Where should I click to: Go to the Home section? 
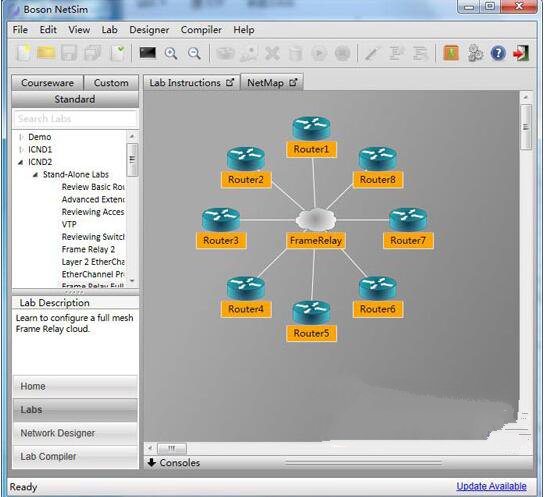point(75,386)
